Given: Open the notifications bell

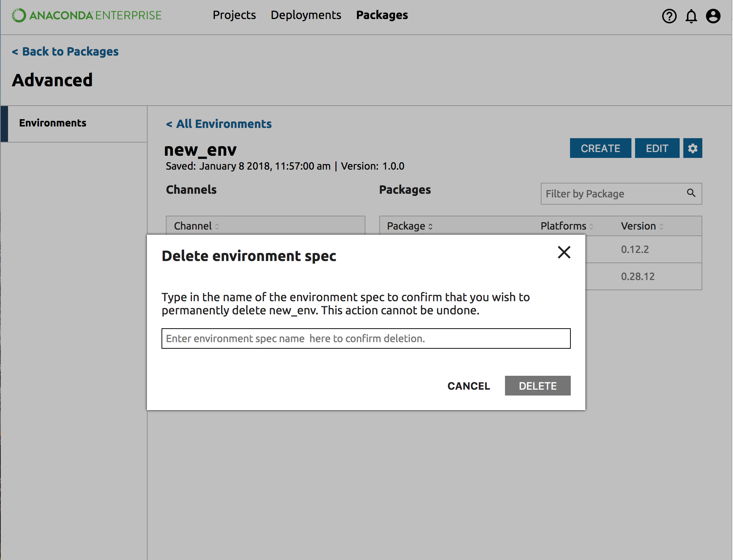Looking at the screenshot, I should click(x=691, y=16).
